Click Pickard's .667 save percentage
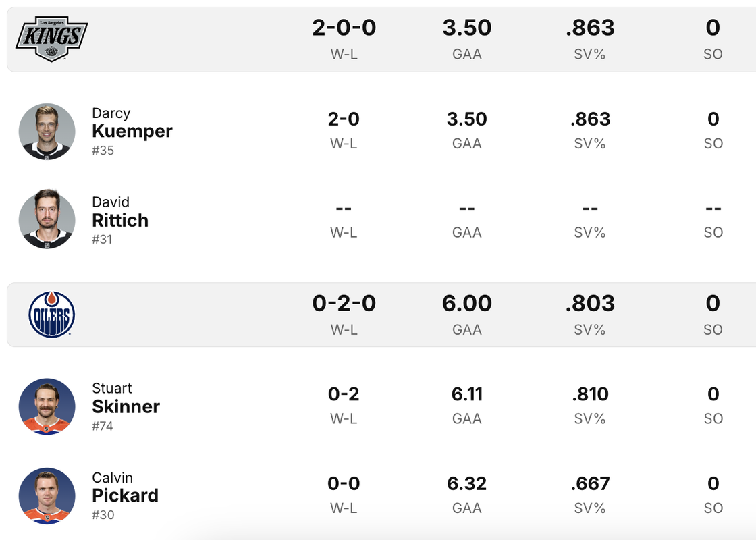This screenshot has width=756, height=540. (x=590, y=483)
